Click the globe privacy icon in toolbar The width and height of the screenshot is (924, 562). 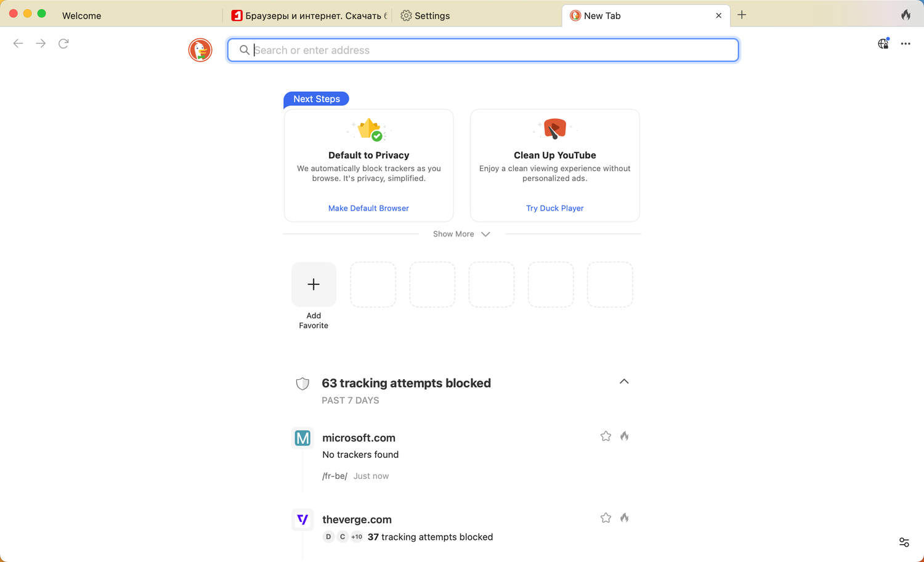[x=883, y=44]
